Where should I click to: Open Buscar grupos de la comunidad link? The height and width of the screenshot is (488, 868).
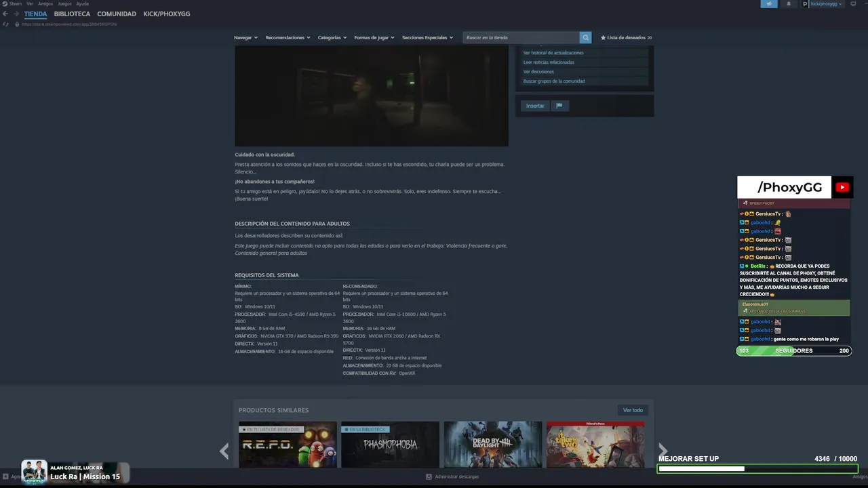(554, 81)
